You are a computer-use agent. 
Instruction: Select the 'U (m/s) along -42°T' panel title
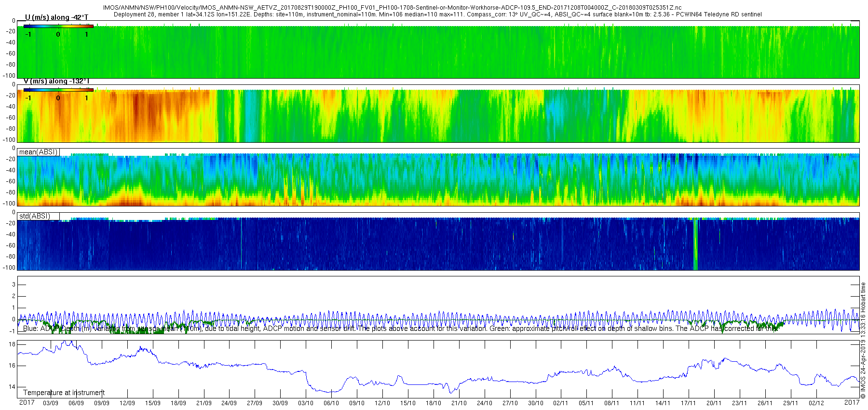pyautogui.click(x=56, y=17)
